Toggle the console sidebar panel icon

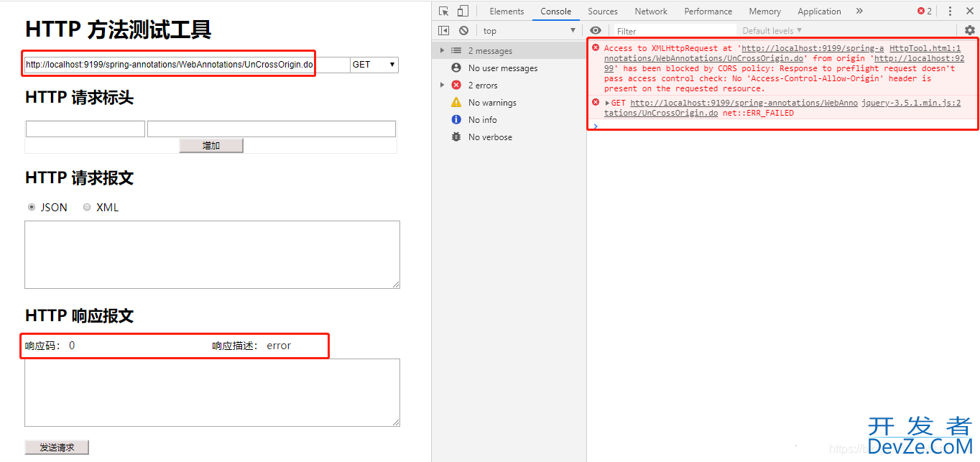[x=443, y=30]
